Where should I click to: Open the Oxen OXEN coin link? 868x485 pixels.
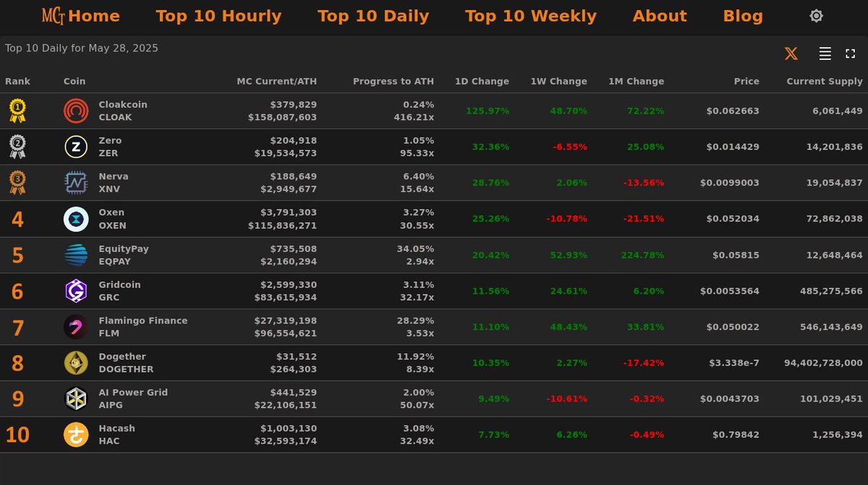(x=112, y=219)
